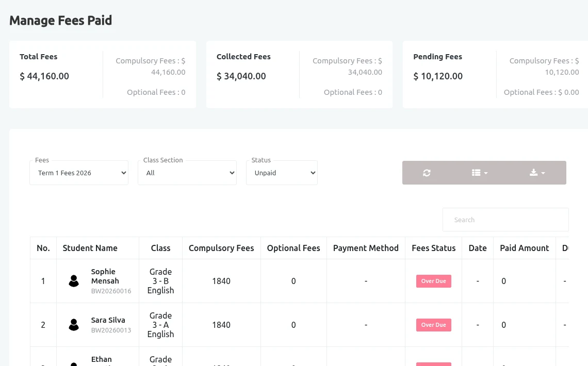Screen dimensions: 588x366
Task: Click the refresh table icon
Action: [x=427, y=173]
